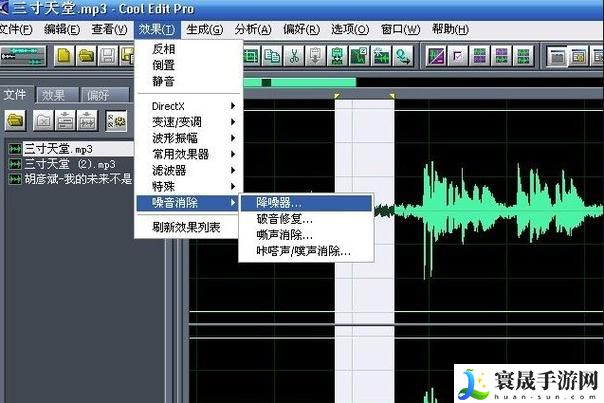Click the fourth organizer button with arrow above a waveform

point(87,121)
